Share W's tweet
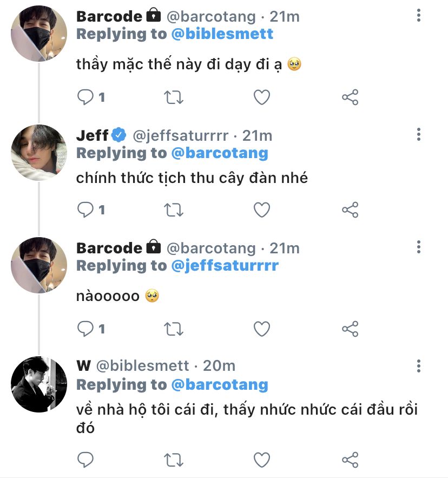 [x=350, y=460]
